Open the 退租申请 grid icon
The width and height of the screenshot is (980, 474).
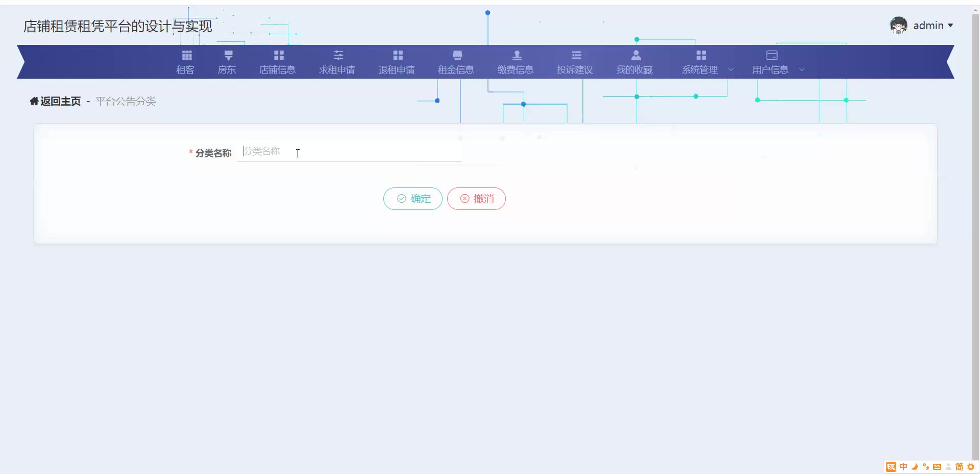pos(398,55)
